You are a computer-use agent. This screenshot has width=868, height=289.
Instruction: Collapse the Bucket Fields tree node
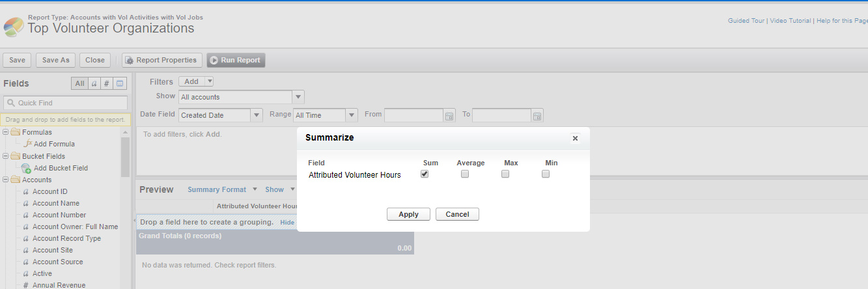coord(6,156)
